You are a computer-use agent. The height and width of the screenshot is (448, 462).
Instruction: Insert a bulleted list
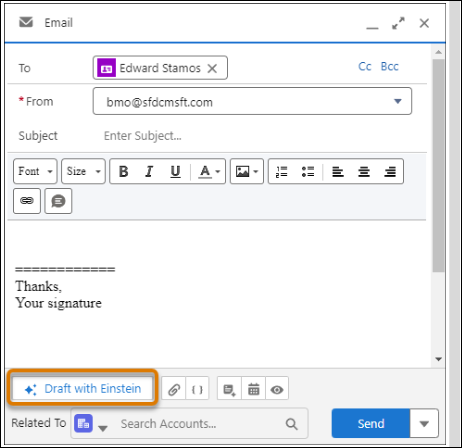(x=308, y=172)
